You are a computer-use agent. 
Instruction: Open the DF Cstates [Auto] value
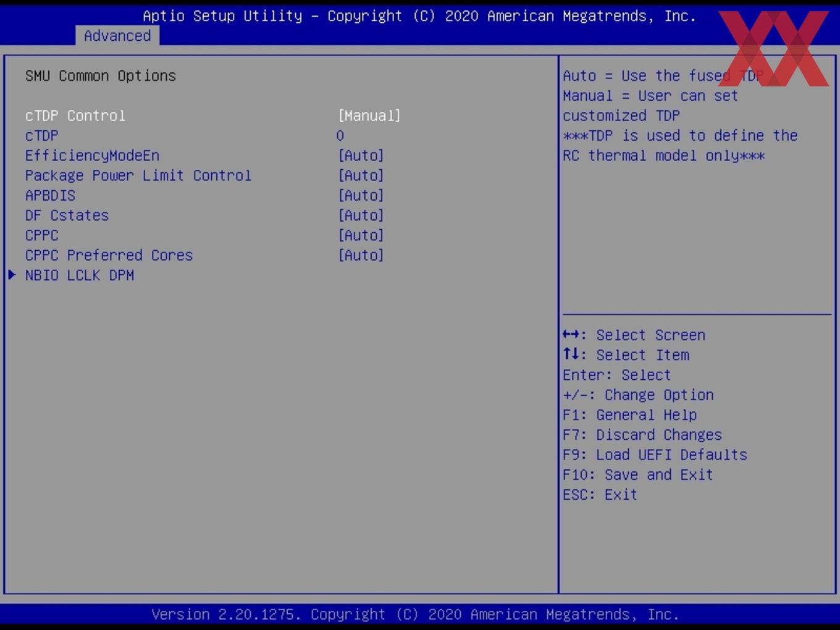point(361,216)
